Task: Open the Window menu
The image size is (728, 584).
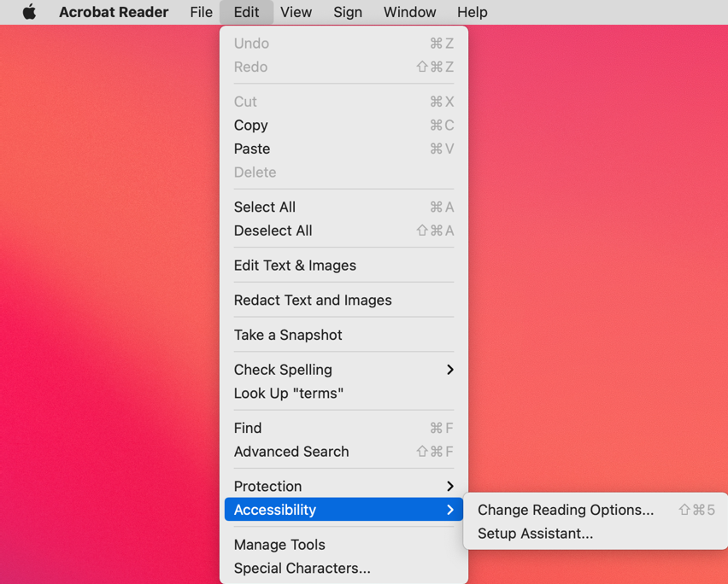Action: click(409, 12)
